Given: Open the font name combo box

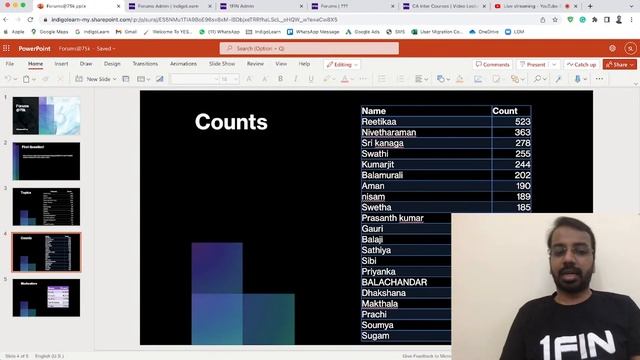Looking at the screenshot, I should coord(194,79).
